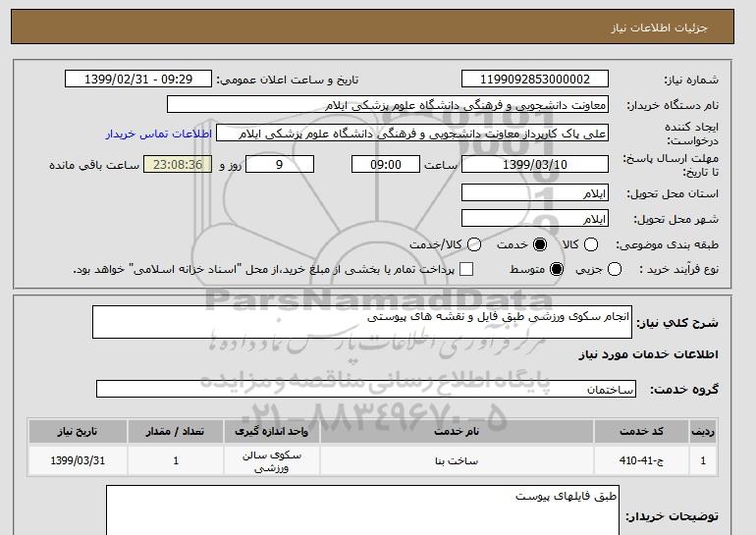Click the response deadline date 1399/03/10
Screen dimensions: 756x535
point(535,164)
